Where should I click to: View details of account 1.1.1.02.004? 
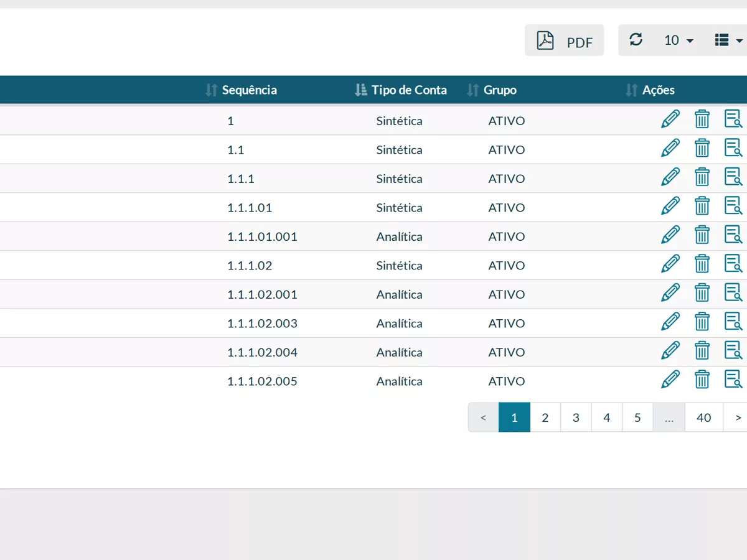(733, 350)
